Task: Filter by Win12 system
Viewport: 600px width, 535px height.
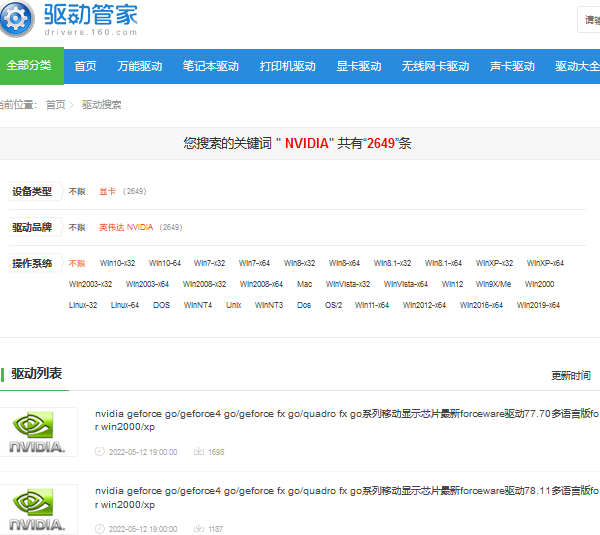Action: [452, 284]
